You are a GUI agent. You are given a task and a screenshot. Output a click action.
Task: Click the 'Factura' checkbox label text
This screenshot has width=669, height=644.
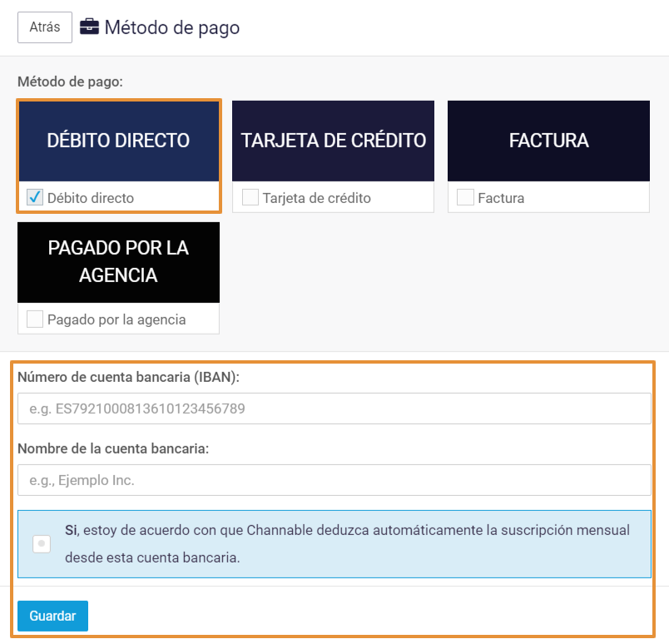pos(501,198)
